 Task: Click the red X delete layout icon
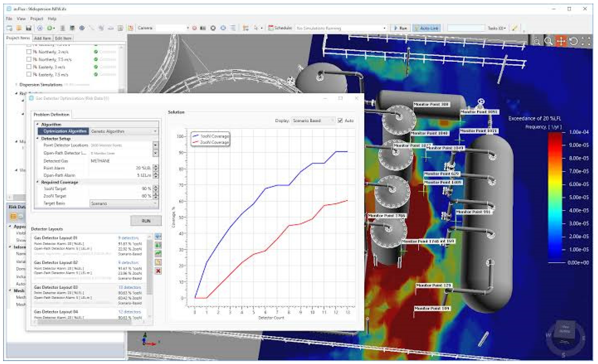[x=158, y=271]
